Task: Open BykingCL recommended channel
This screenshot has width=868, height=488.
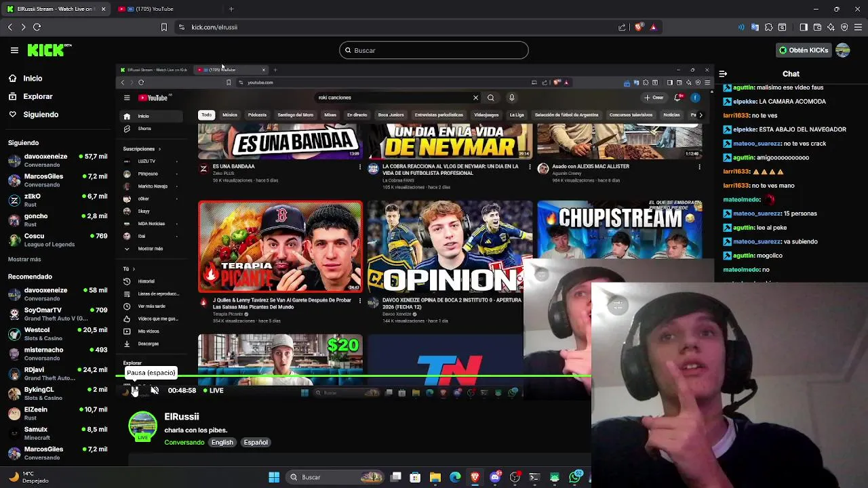Action: click(58, 393)
